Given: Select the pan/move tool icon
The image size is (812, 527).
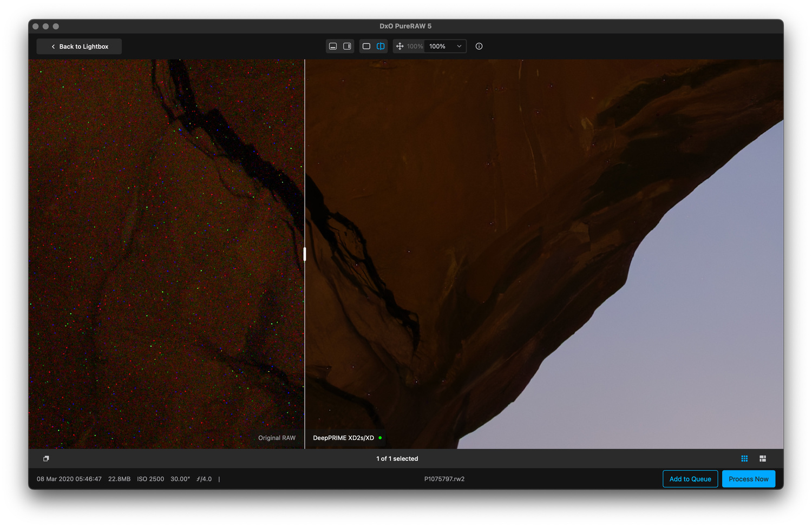Looking at the screenshot, I should 400,47.
